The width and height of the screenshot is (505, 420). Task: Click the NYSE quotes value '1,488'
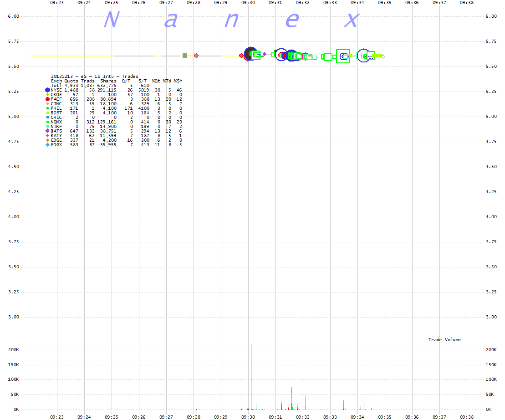tap(71, 90)
